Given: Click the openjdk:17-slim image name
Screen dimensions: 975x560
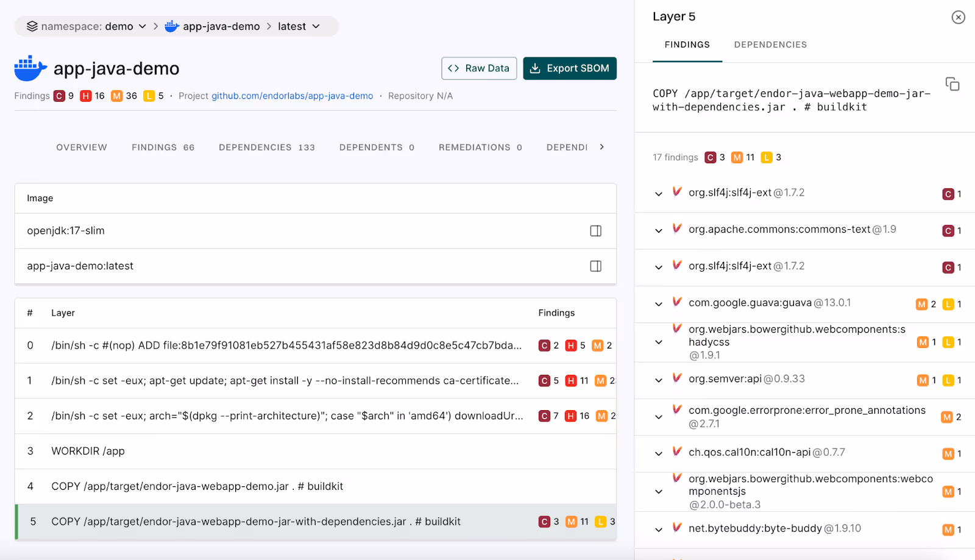Looking at the screenshot, I should pyautogui.click(x=66, y=231).
